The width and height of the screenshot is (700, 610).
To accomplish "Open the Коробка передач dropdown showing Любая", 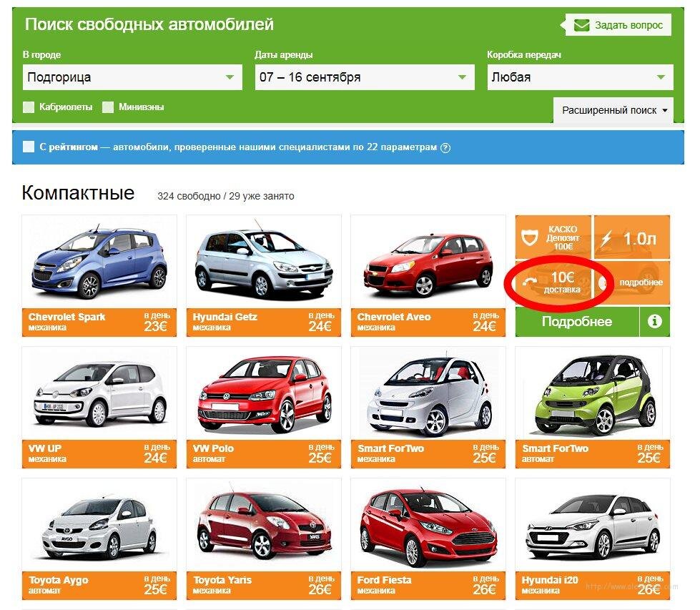I will (x=580, y=77).
